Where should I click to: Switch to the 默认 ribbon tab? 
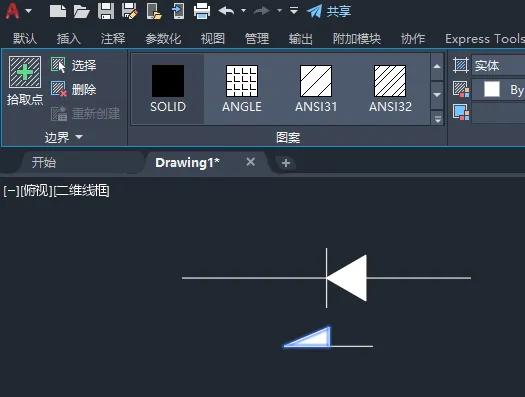click(x=25, y=39)
